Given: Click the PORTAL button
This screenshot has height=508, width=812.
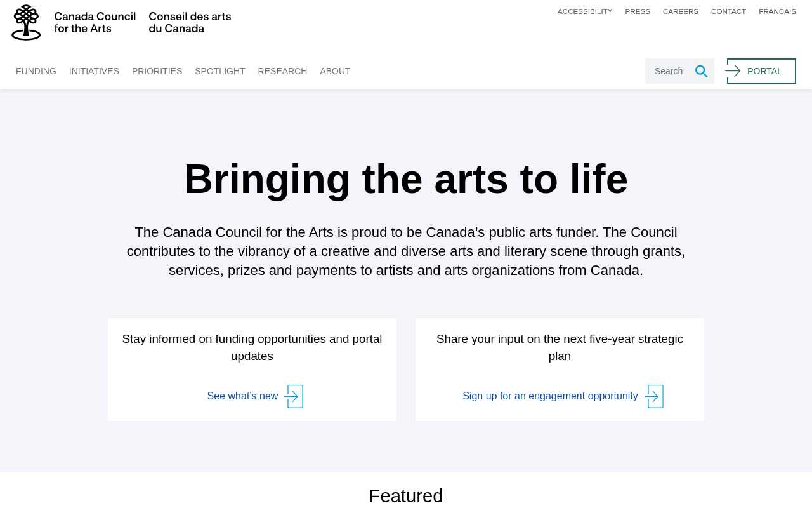Looking at the screenshot, I should click(764, 71).
